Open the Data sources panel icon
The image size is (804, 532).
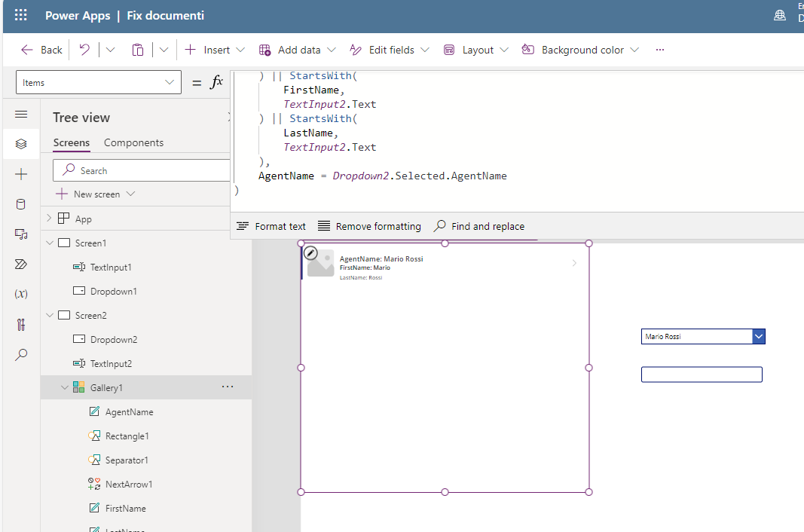(x=20, y=203)
